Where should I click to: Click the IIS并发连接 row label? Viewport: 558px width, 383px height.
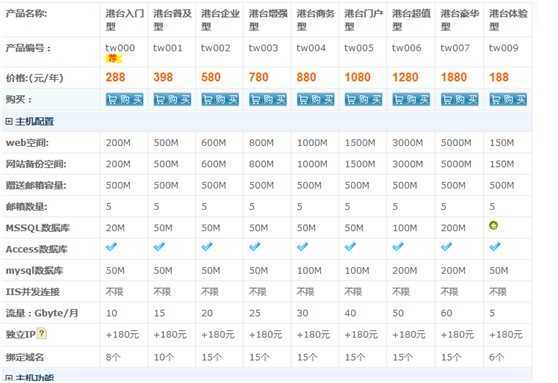tap(32, 292)
